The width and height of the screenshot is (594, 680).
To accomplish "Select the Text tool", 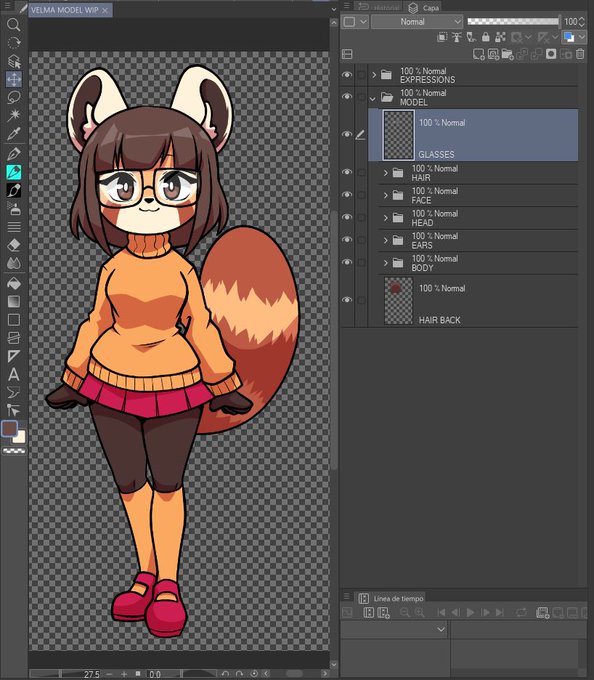I will click(x=13, y=374).
